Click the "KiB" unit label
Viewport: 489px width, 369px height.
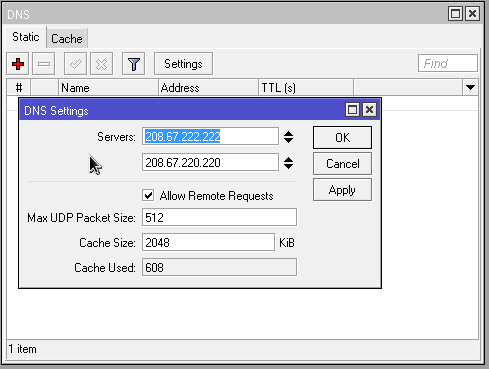tap(287, 243)
